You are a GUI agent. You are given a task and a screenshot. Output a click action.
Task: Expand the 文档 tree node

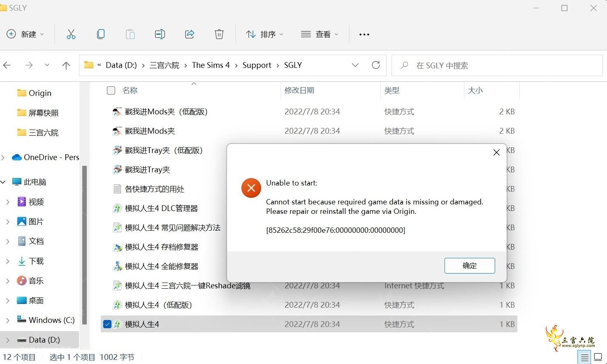click(8, 241)
